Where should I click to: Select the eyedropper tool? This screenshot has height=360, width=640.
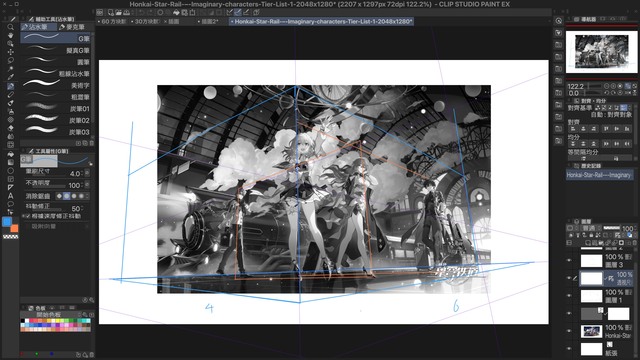click(11, 77)
